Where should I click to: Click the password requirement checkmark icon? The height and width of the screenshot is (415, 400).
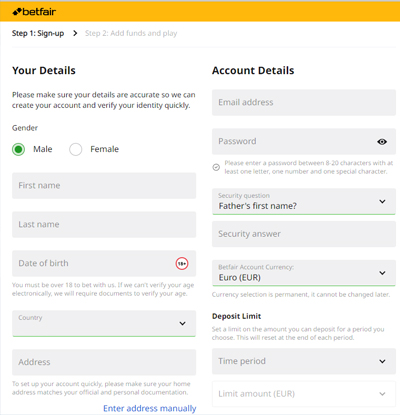[x=216, y=167]
